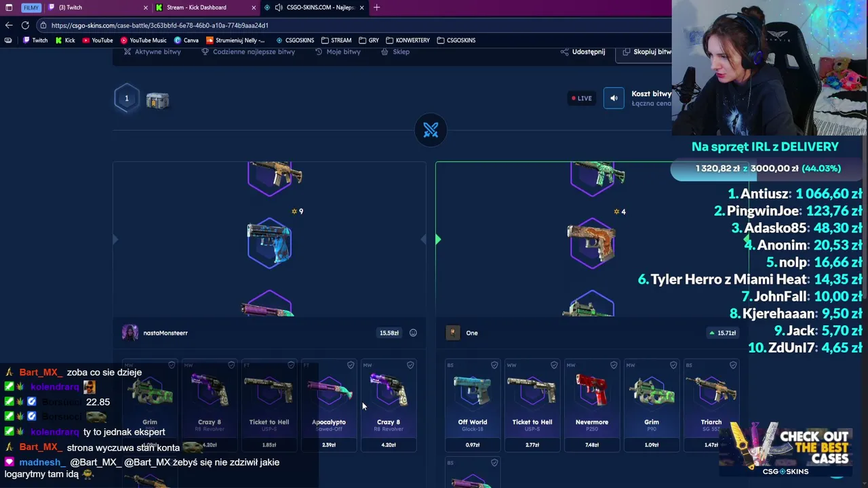Switch to the Stream - Kick Dashboard tab
The width and height of the screenshot is (868, 488).
pos(206,7)
